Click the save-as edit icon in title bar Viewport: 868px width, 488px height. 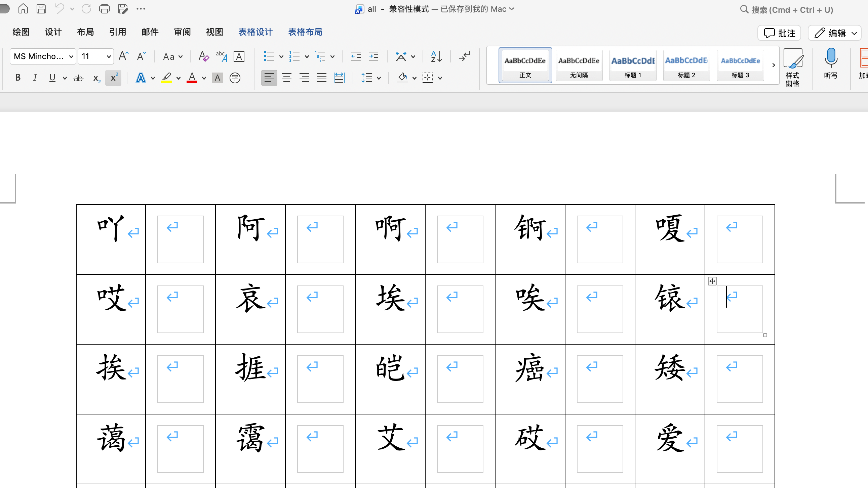point(123,9)
